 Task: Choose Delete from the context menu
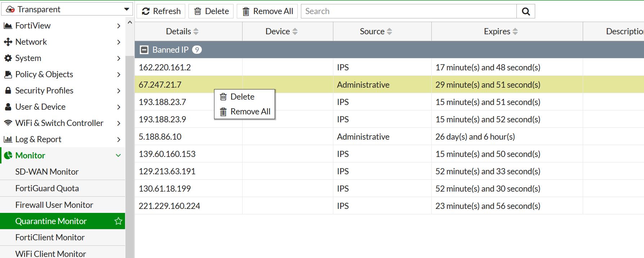245,97
